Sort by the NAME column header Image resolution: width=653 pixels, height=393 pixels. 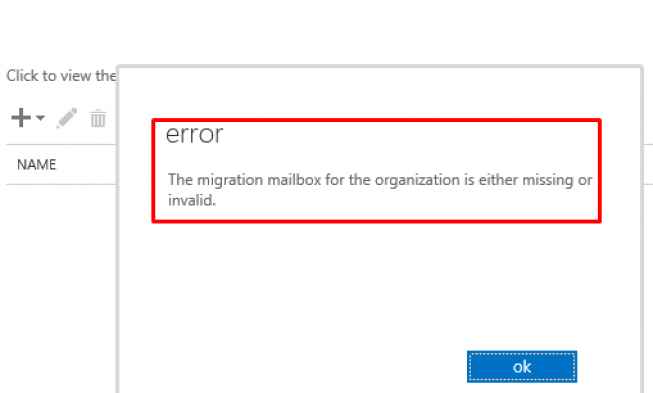coord(37,165)
